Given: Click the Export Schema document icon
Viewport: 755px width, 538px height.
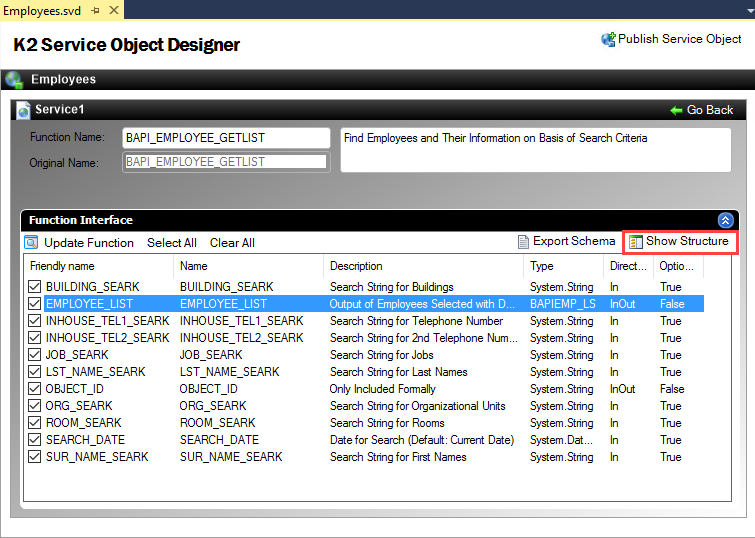Looking at the screenshot, I should (x=523, y=241).
